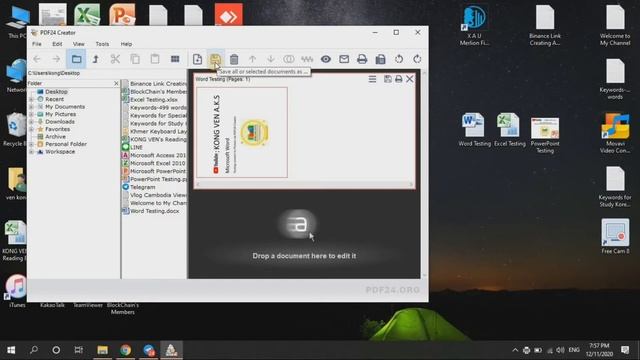
Task: Open PowerPoint Testing desktop icon
Action: 545,135
